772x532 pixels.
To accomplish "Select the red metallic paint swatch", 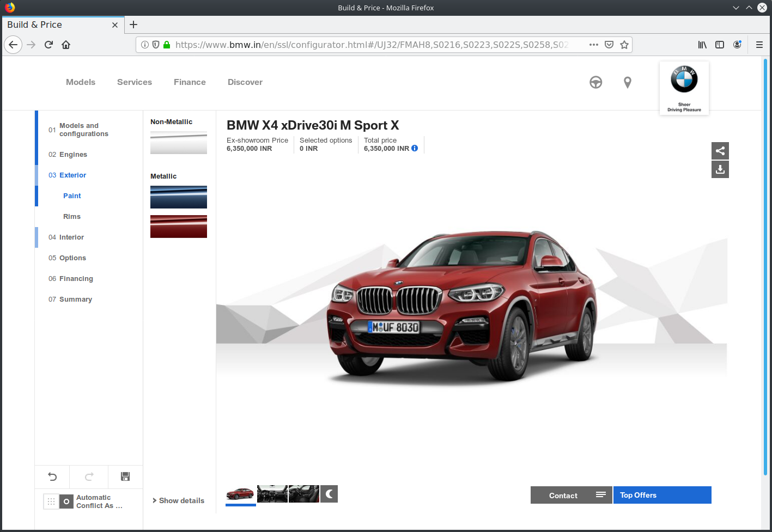I will (179, 227).
